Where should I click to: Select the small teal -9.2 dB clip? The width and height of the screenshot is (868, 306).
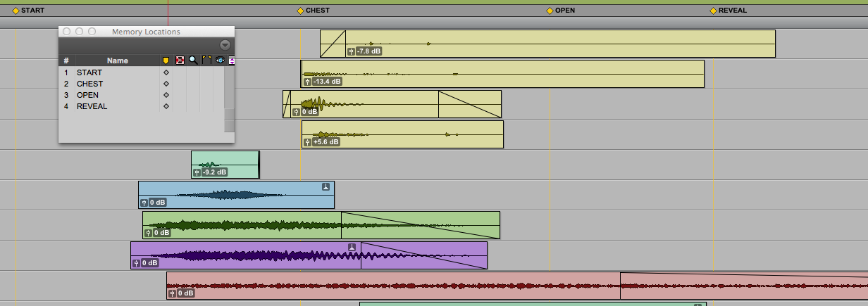coord(225,164)
